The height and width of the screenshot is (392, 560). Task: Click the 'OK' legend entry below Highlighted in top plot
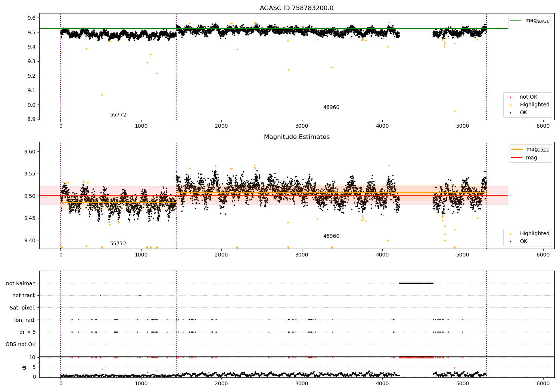click(523, 113)
